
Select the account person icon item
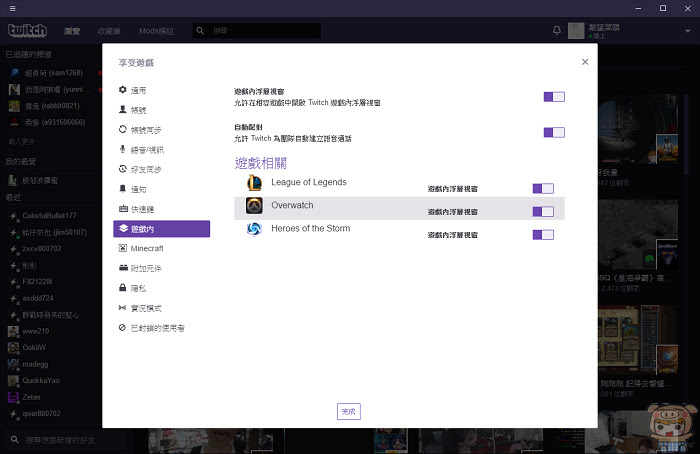tap(162, 110)
